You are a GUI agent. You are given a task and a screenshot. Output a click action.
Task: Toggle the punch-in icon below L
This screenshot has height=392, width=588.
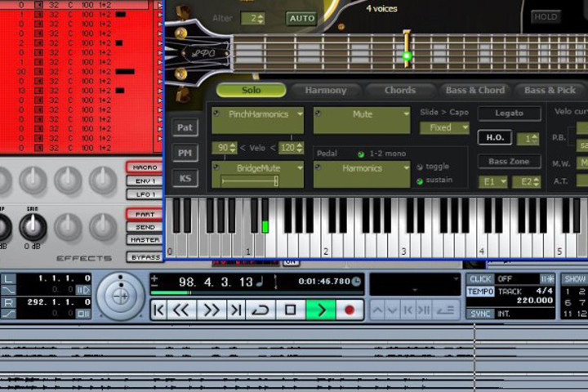(8, 290)
